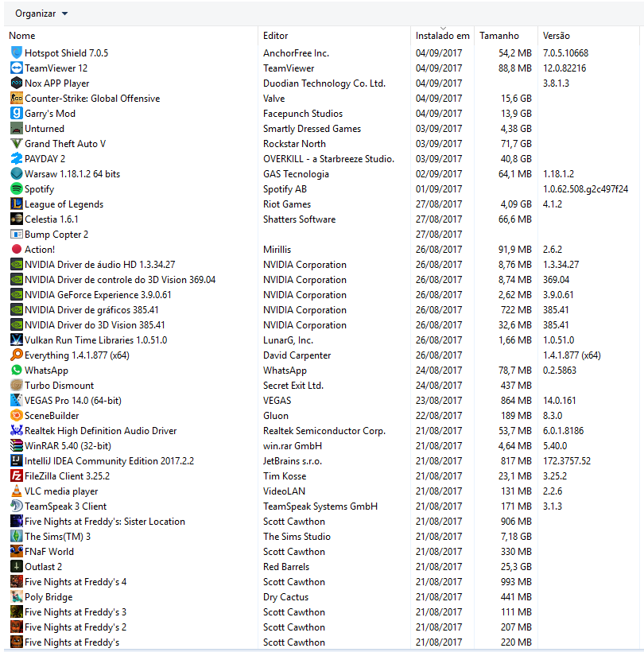This screenshot has width=644, height=652.
Task: Click the VLC media player cone icon
Action: (x=16, y=491)
